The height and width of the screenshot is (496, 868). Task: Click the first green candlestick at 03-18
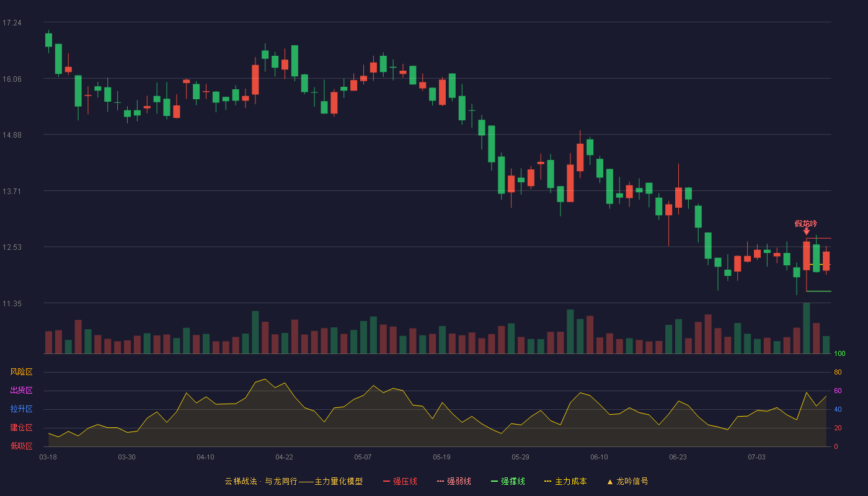point(48,40)
